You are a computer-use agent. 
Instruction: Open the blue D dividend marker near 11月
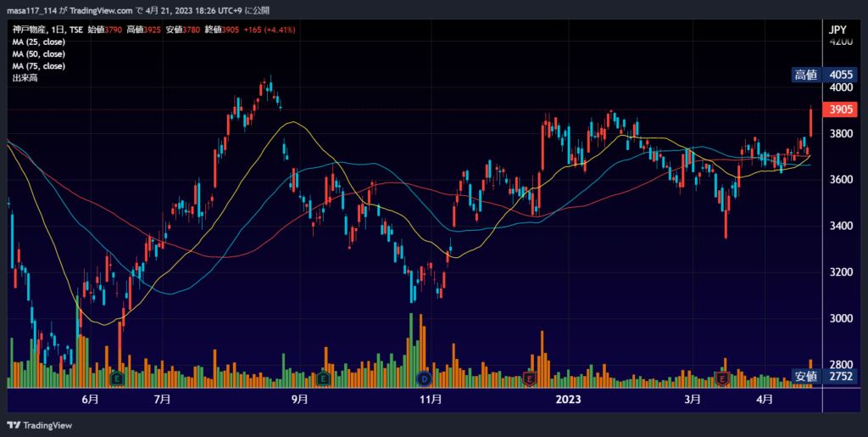pyautogui.click(x=424, y=378)
